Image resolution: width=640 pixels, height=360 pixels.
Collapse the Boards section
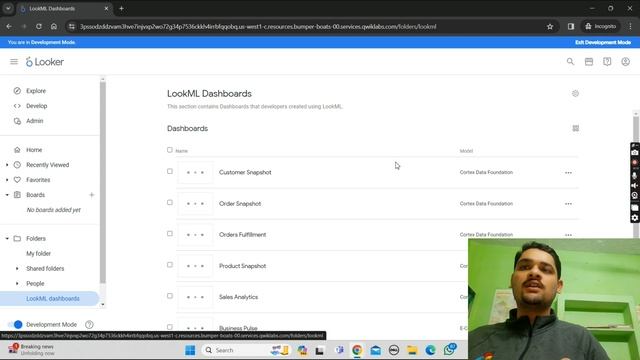(7, 195)
